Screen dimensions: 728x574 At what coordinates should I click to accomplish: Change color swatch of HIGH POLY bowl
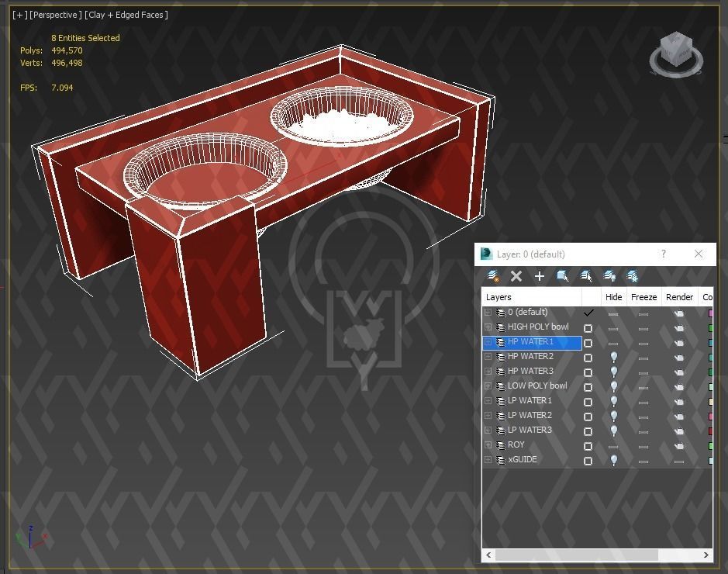click(710, 328)
